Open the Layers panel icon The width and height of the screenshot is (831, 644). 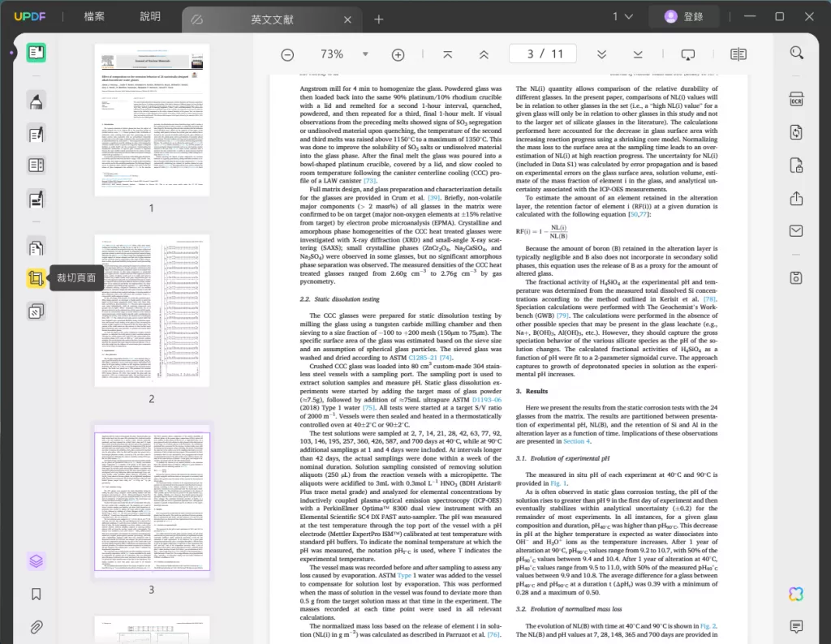pos(36,560)
